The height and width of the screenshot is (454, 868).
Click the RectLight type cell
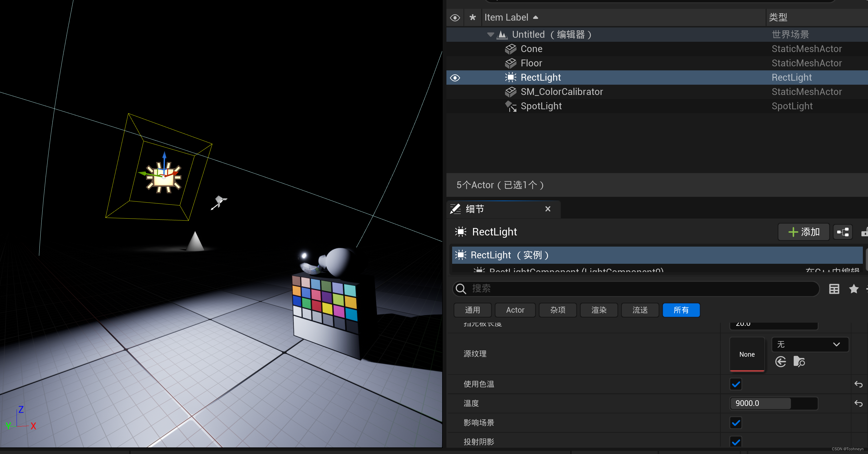point(791,78)
